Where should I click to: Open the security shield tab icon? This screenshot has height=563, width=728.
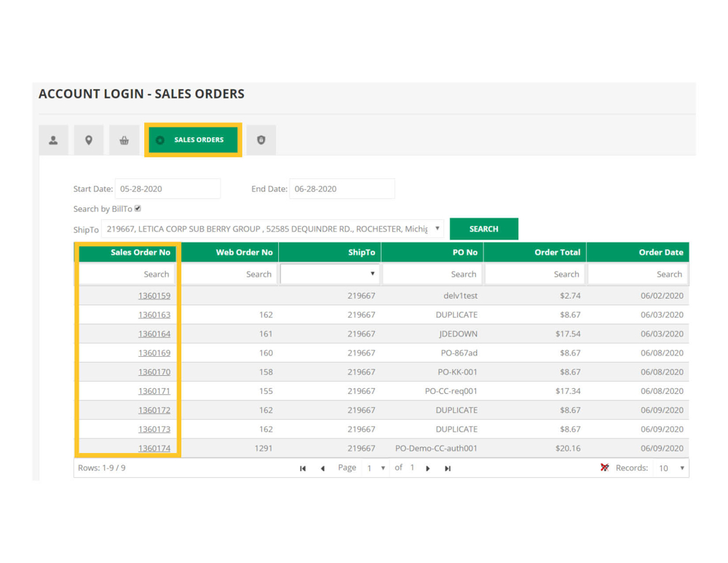(x=261, y=140)
